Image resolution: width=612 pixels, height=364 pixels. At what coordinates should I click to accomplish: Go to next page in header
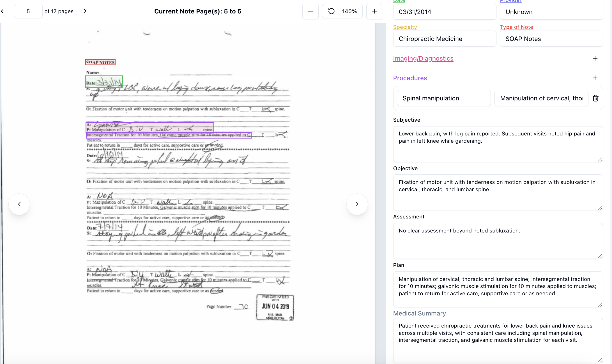(85, 11)
